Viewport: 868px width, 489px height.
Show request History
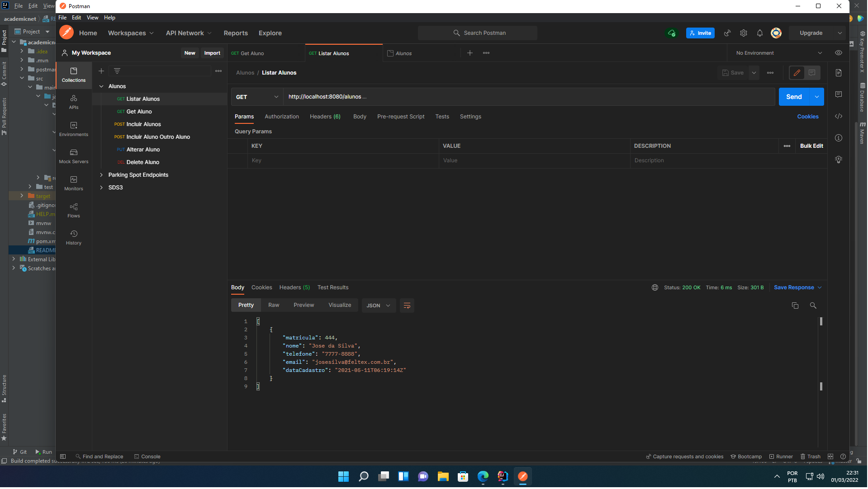pyautogui.click(x=73, y=237)
